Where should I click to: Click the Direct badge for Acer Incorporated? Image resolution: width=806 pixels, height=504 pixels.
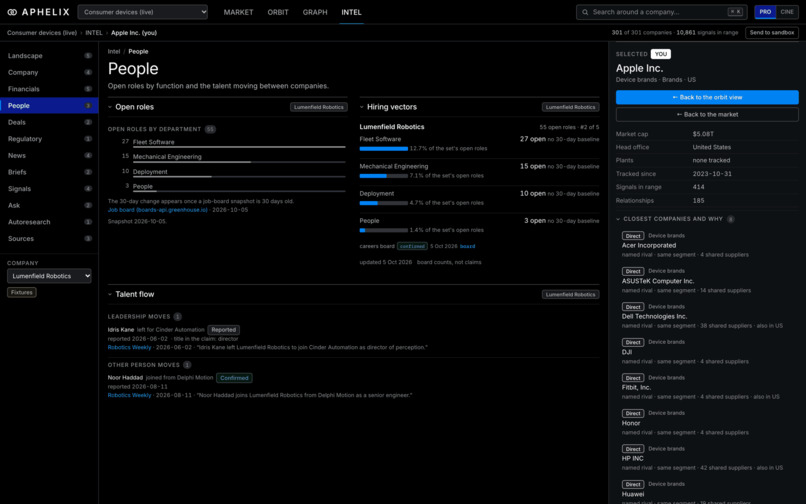click(633, 236)
